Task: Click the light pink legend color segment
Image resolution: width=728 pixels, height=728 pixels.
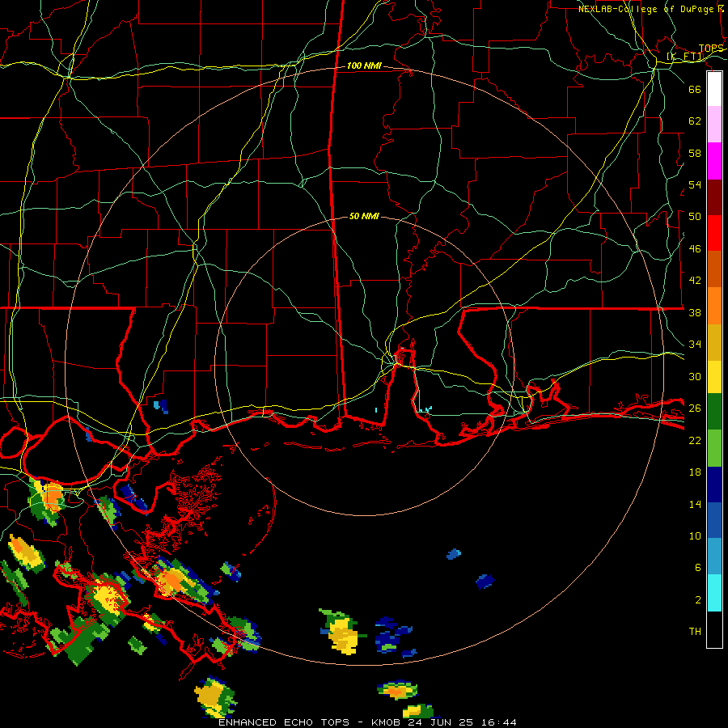Action: (714, 125)
